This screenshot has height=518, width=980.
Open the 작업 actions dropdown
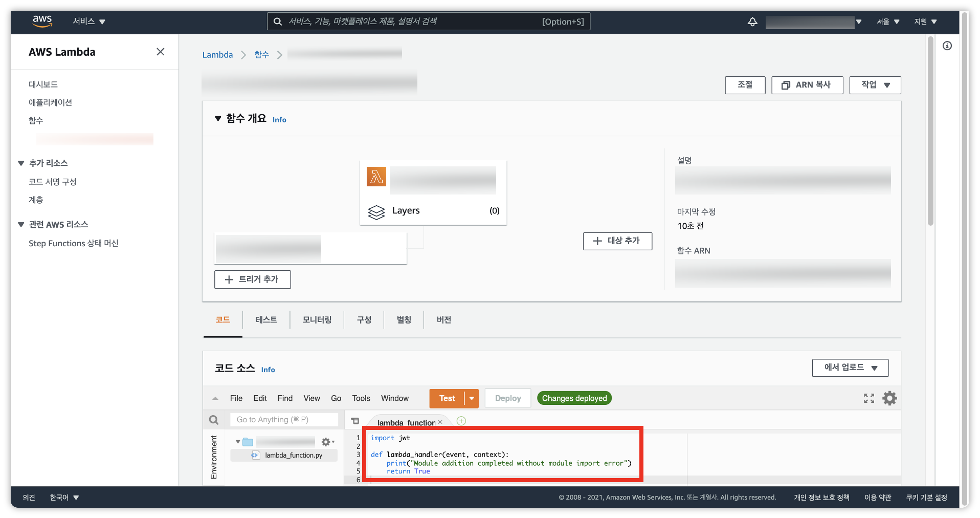pyautogui.click(x=875, y=85)
